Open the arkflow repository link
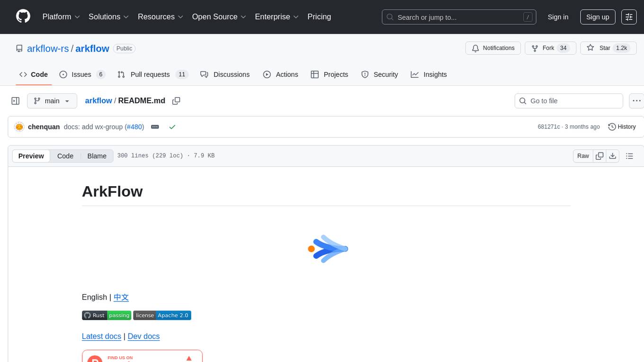644x362 pixels. 92,48
